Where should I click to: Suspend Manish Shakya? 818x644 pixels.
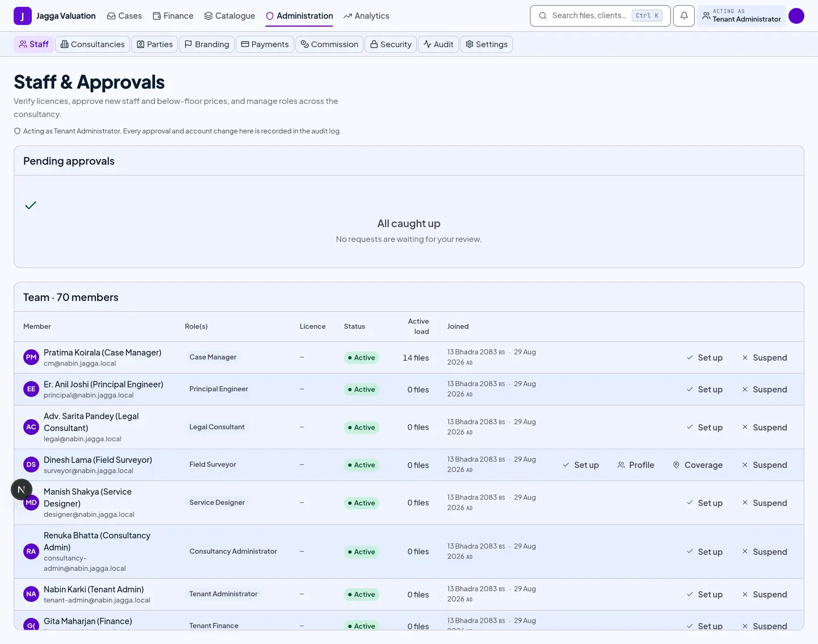765,503
